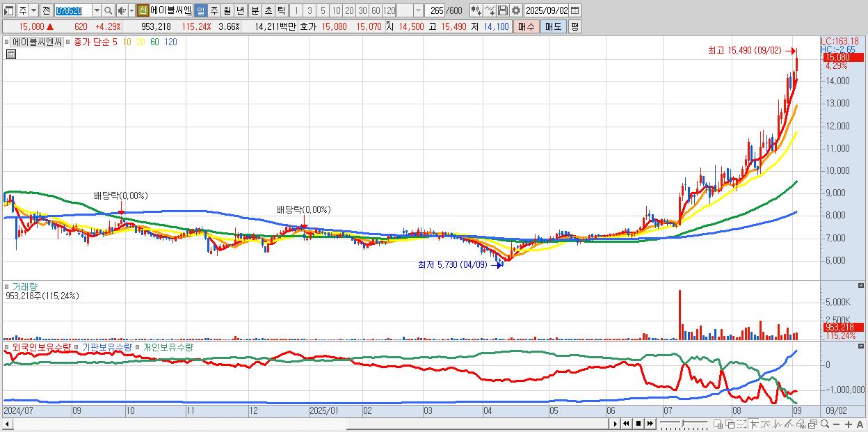
Task: Click the 매수 buy button
Action: 527,26
